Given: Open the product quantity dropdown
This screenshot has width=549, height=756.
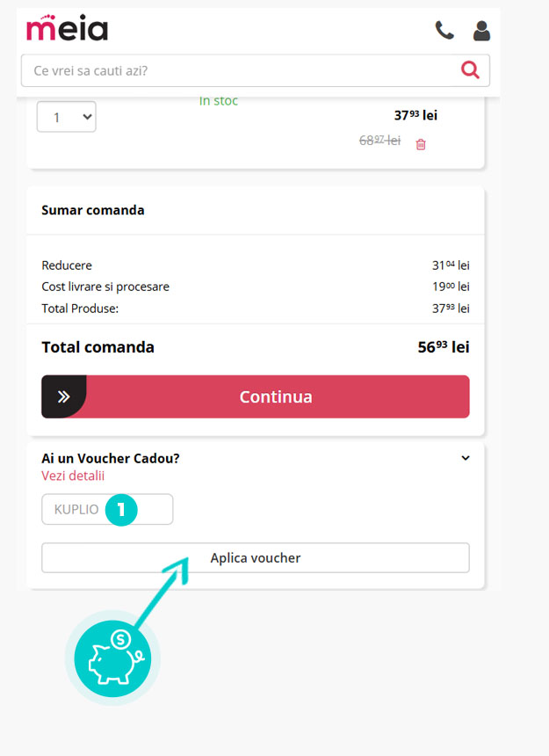Looking at the screenshot, I should [66, 117].
